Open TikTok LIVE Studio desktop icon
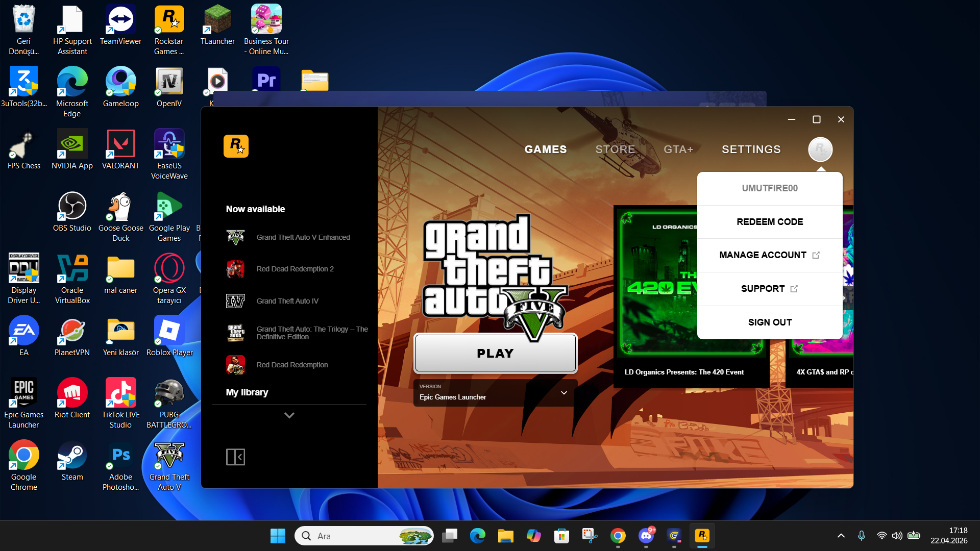Image resolution: width=980 pixels, height=551 pixels. pyautogui.click(x=120, y=404)
